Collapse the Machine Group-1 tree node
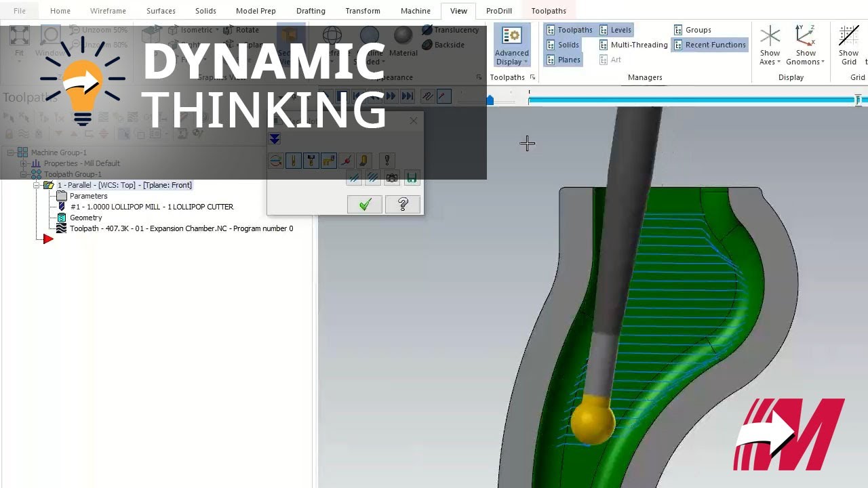The width and height of the screenshot is (868, 488). (x=11, y=152)
